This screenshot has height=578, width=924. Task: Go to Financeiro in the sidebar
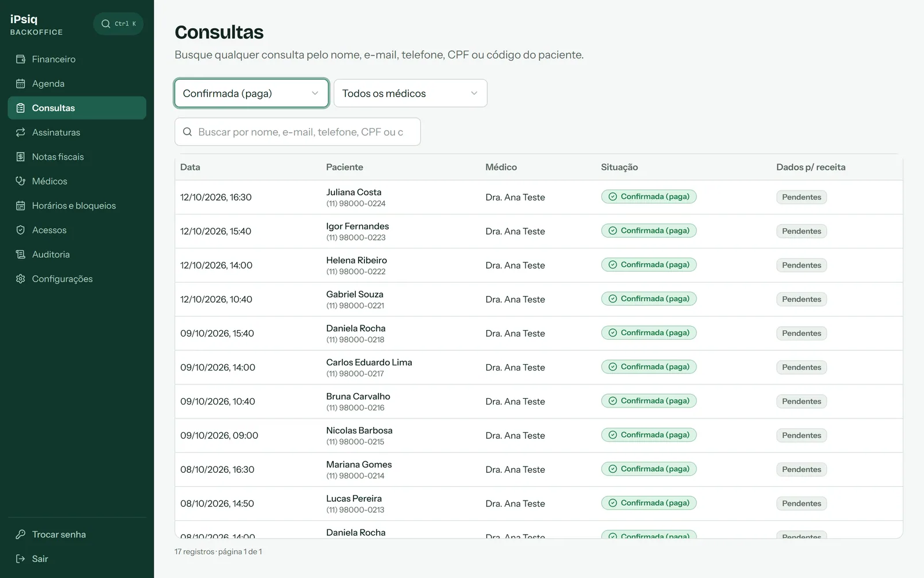[77, 59]
